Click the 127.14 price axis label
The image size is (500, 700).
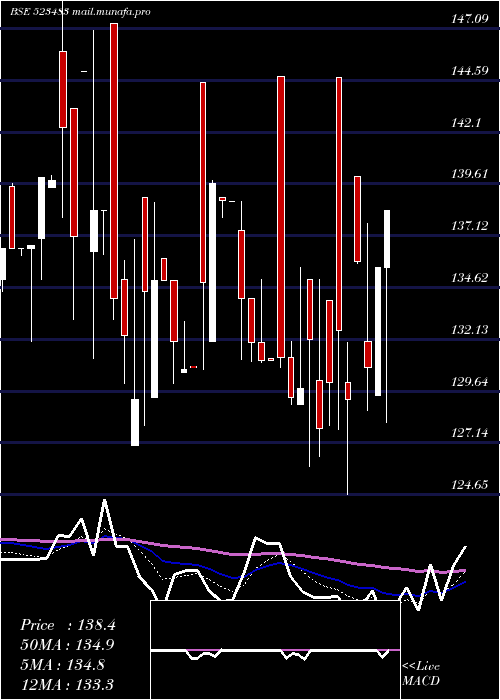pyautogui.click(x=470, y=433)
